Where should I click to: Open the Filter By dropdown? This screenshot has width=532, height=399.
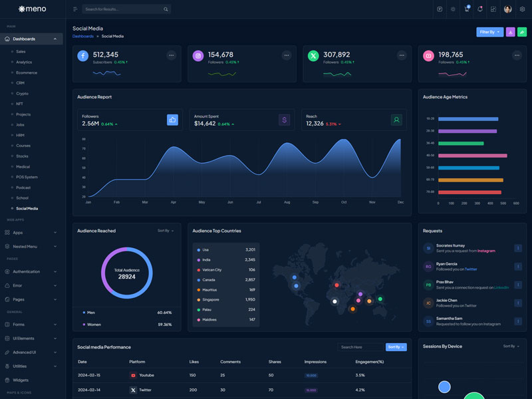coord(489,32)
